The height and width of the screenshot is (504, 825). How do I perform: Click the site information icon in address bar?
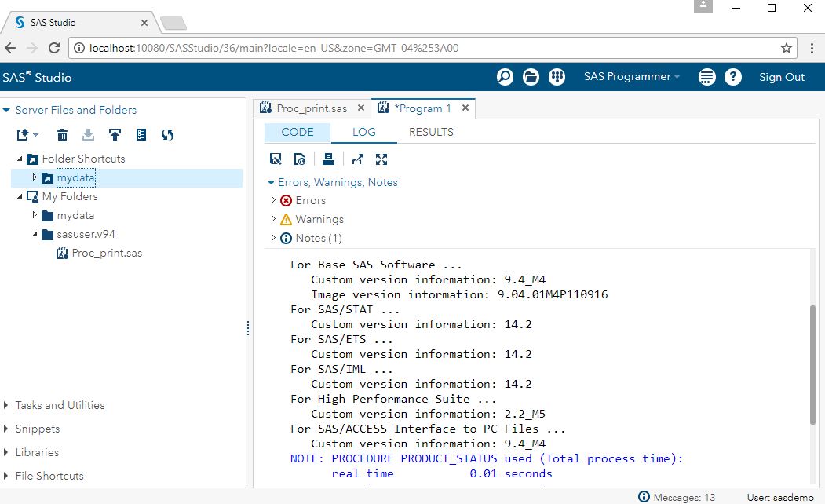point(79,48)
